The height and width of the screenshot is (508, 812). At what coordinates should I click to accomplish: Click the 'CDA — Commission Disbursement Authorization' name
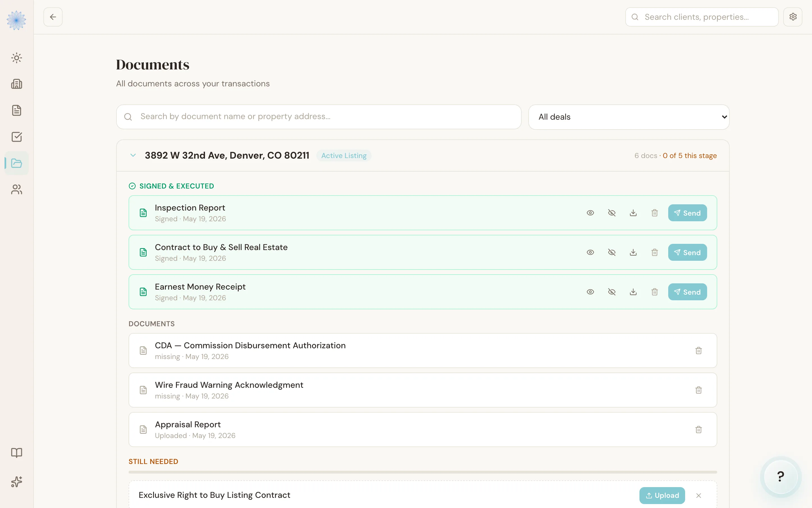250,345
